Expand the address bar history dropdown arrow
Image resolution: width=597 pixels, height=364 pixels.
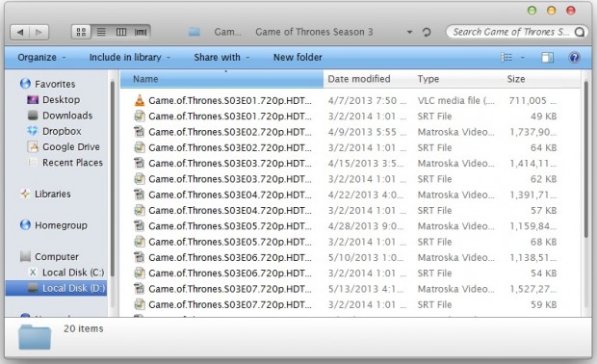click(x=409, y=32)
